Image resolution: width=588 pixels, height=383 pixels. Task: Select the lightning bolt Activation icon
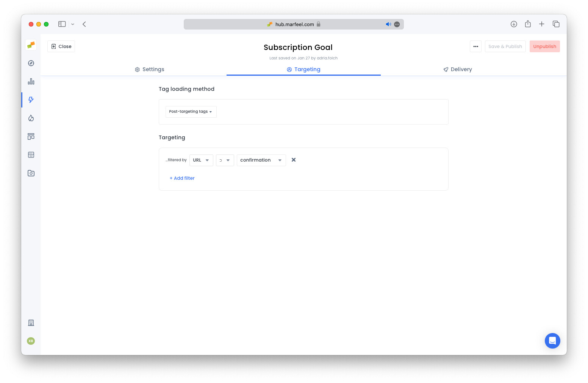click(31, 100)
